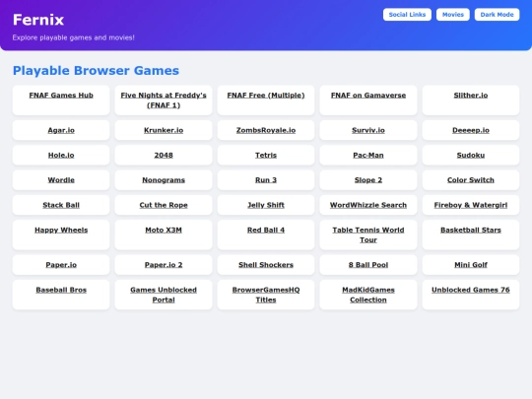Toggle Dark Mode
This screenshot has width=532, height=399.
498,15
